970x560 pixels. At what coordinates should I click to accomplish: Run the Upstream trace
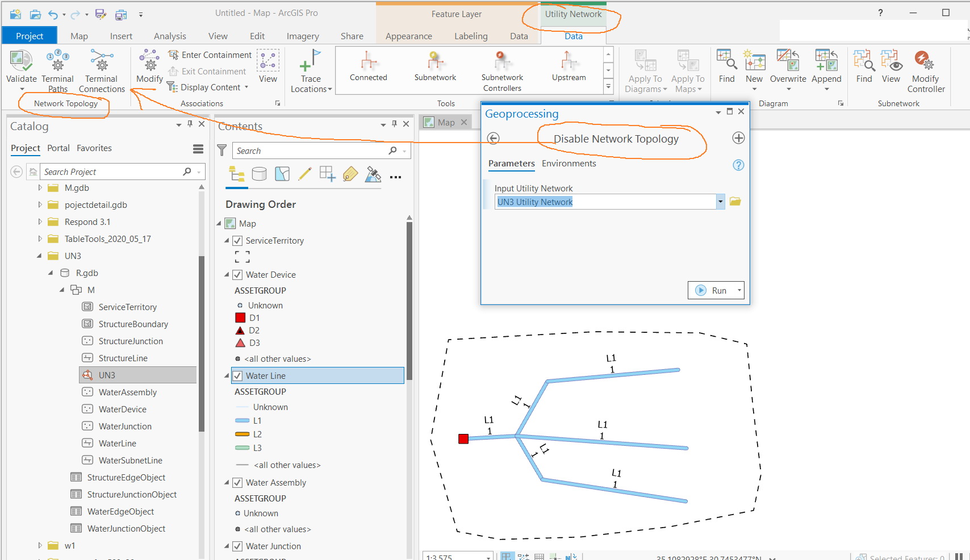pyautogui.click(x=568, y=66)
